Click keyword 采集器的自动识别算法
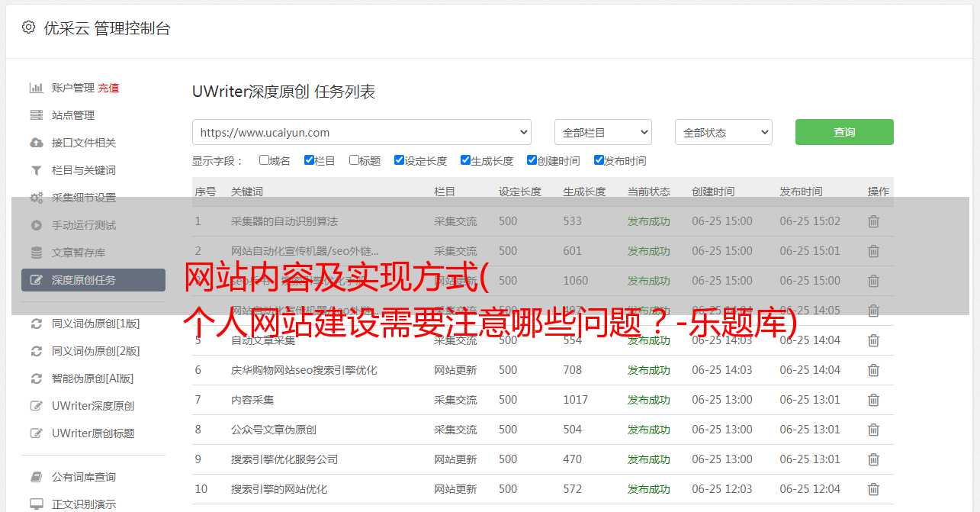This screenshot has height=512, width=980. 284,221
